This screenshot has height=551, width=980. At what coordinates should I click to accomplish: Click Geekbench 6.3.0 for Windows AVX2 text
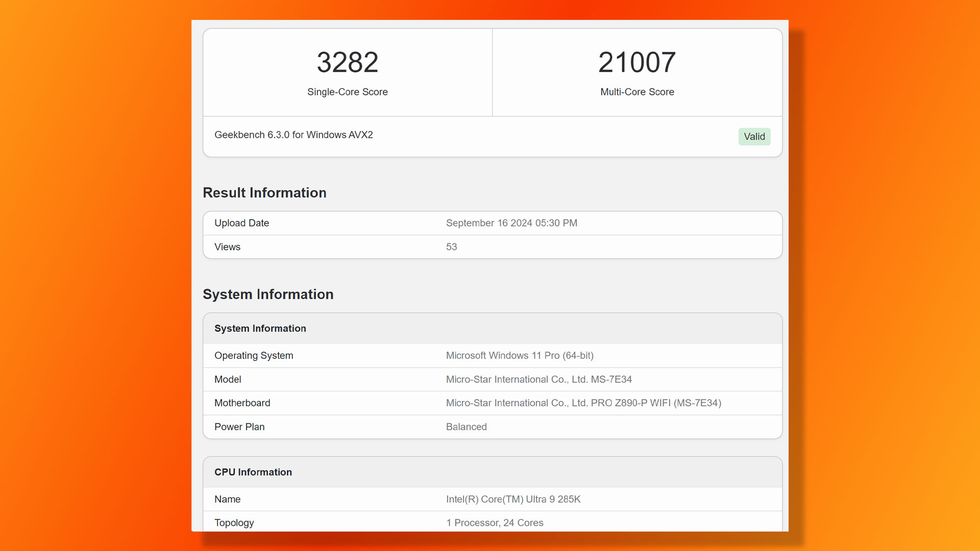point(293,135)
